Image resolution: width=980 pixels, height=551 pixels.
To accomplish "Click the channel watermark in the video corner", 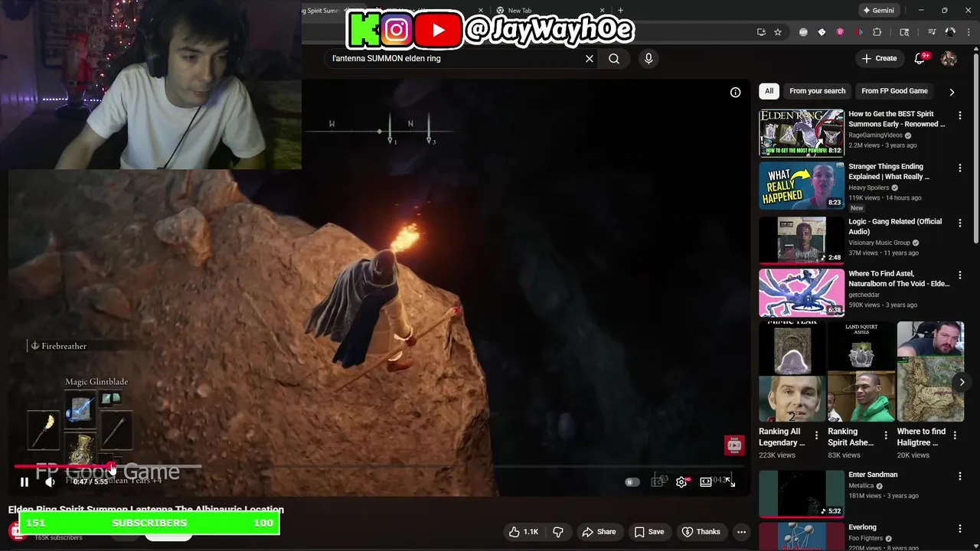I will pyautogui.click(x=734, y=445).
